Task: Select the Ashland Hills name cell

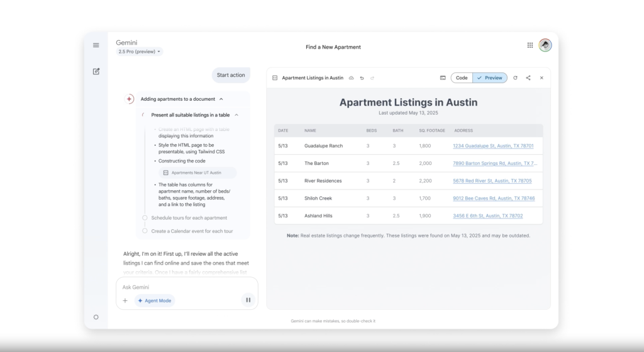Action: [x=318, y=216]
